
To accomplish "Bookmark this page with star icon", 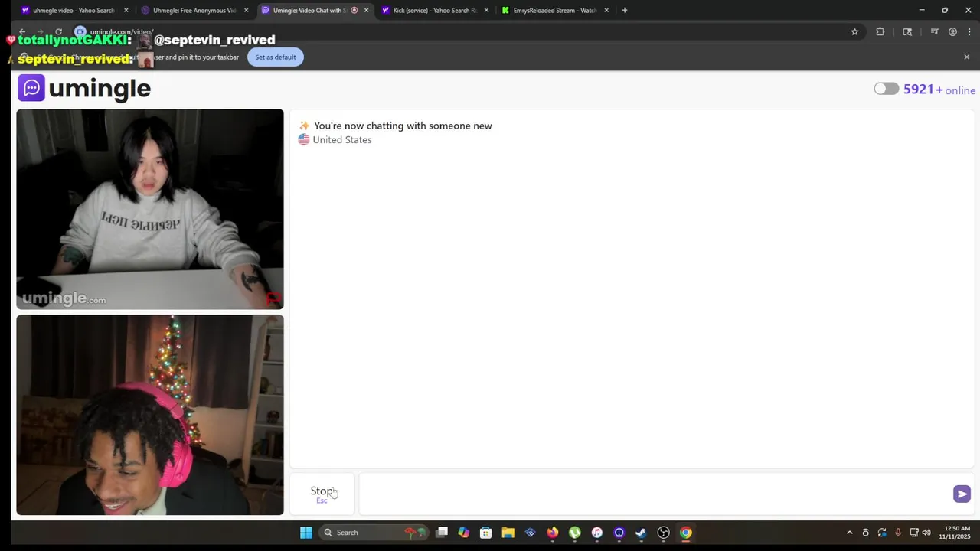I will (854, 32).
